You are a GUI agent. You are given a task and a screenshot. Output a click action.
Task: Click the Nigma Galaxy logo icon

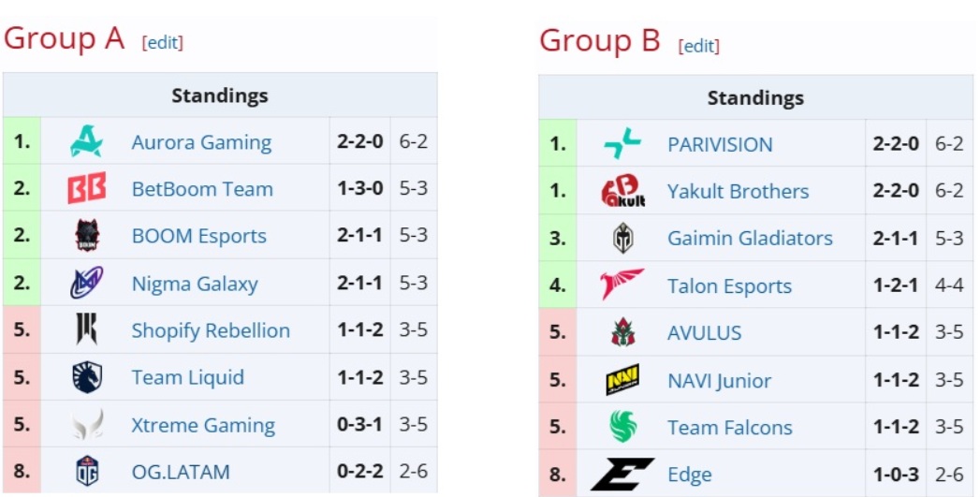86,283
